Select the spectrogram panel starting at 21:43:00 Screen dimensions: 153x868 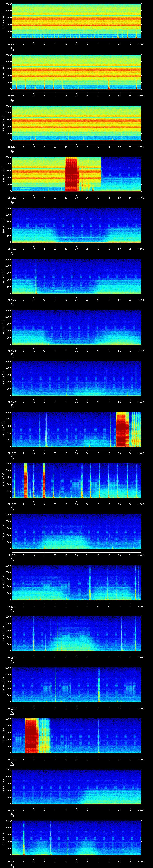[x=77, y=327]
